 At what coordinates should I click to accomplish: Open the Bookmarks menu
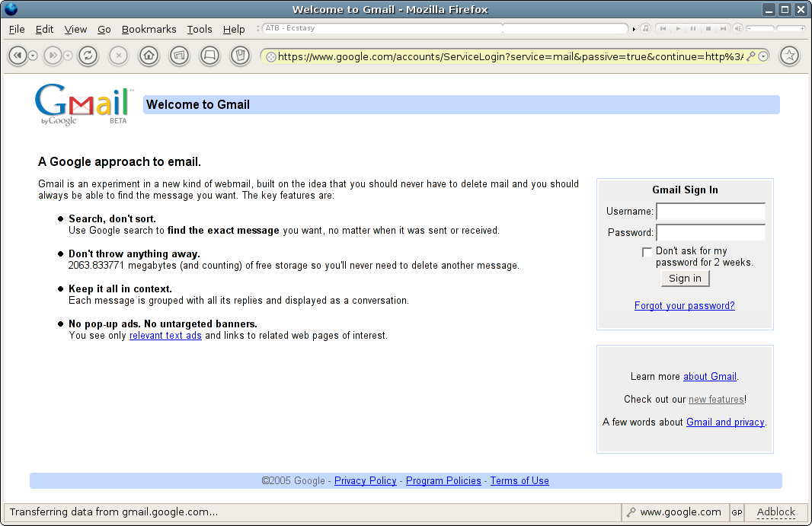(149, 29)
